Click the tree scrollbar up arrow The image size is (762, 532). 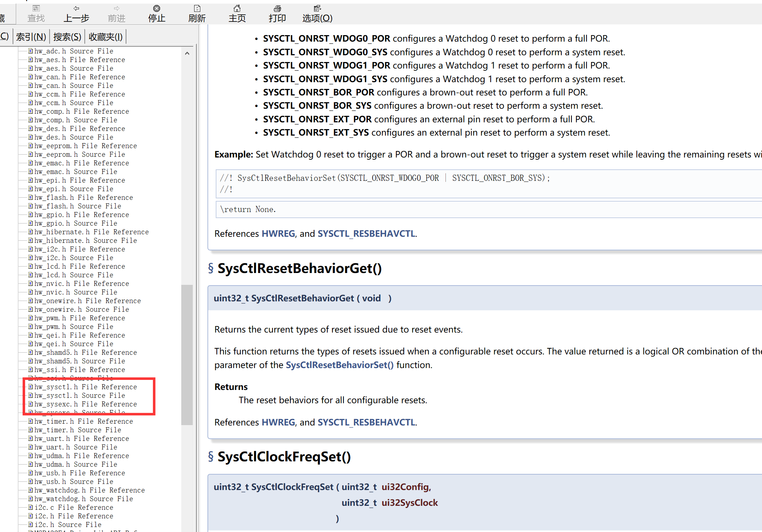tap(187, 53)
